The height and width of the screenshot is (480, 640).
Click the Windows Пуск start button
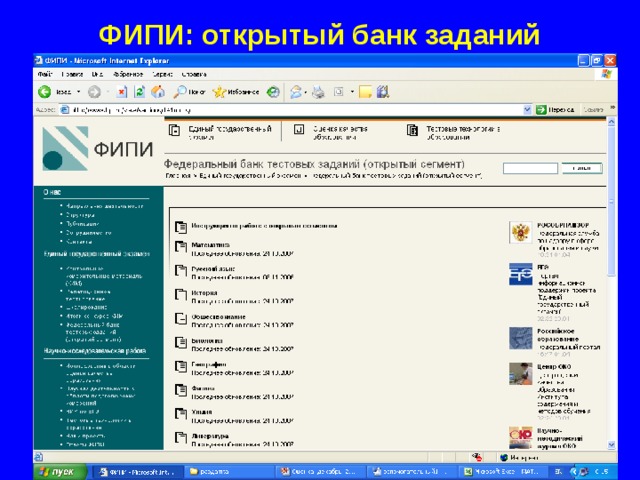coord(60,472)
